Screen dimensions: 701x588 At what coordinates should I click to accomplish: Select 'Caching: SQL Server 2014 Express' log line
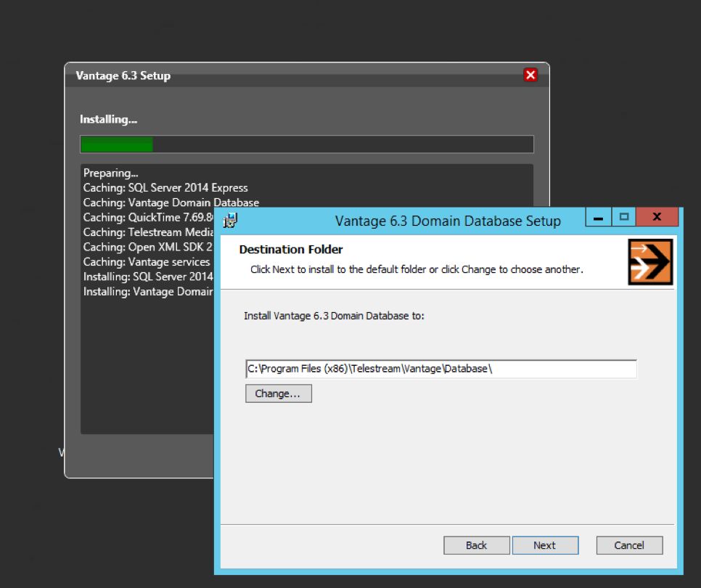pos(165,188)
